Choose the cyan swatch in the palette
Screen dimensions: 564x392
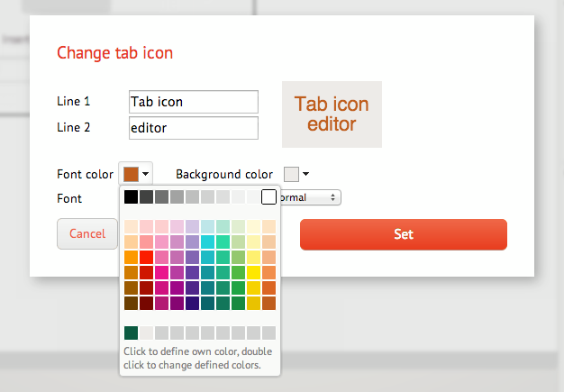click(x=207, y=242)
